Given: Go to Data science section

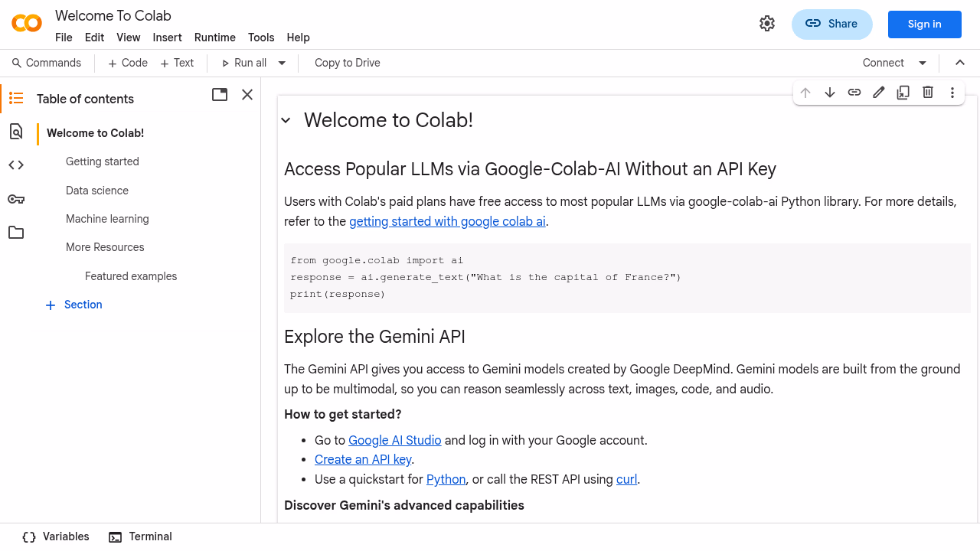Looking at the screenshot, I should point(97,191).
